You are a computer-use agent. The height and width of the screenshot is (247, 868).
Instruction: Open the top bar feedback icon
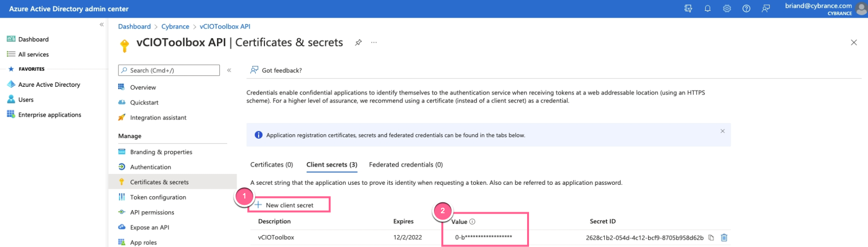(x=766, y=9)
